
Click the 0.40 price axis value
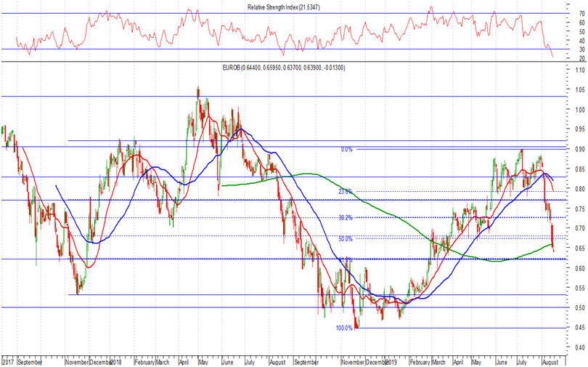coord(579,347)
